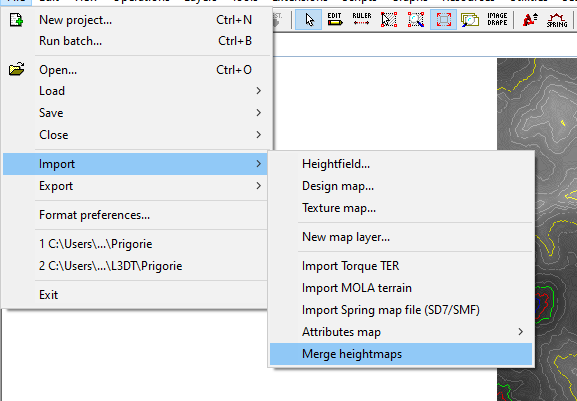Click the New project document icon

click(16, 19)
